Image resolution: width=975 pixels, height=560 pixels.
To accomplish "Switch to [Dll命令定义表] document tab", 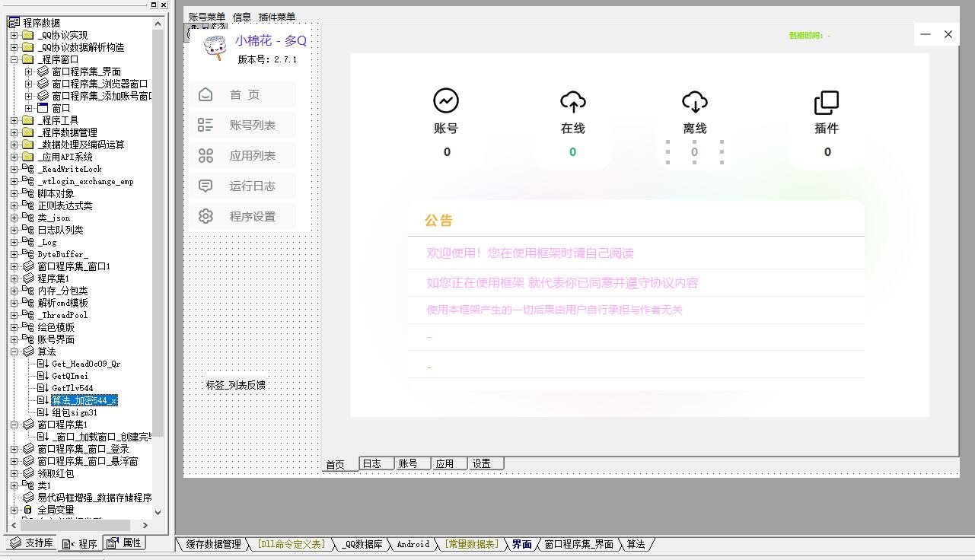I will (x=291, y=544).
